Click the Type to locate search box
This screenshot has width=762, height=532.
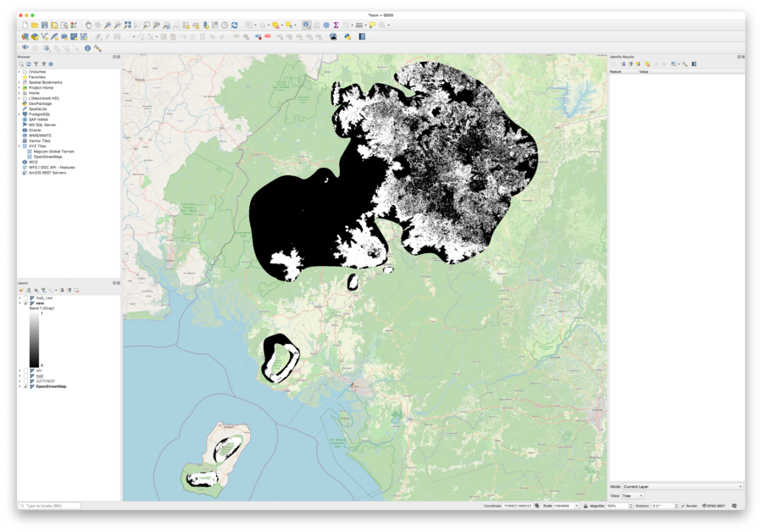tap(49, 506)
